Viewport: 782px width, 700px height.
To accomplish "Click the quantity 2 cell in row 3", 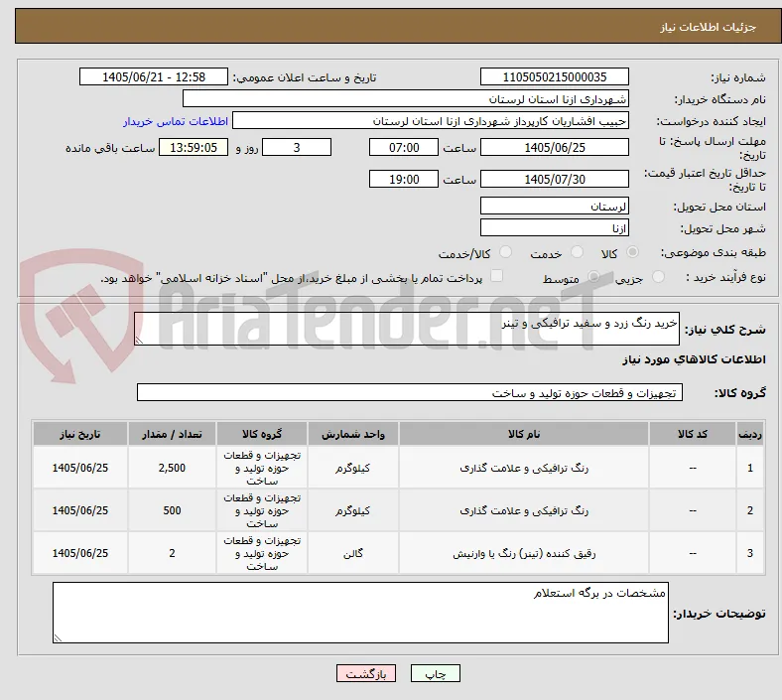I will click(172, 553).
